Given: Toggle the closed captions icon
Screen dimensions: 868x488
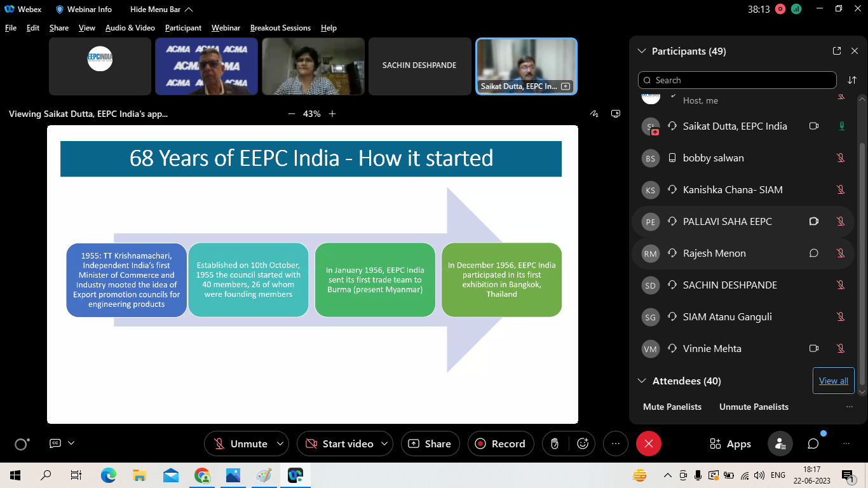Looking at the screenshot, I should coord(55,444).
